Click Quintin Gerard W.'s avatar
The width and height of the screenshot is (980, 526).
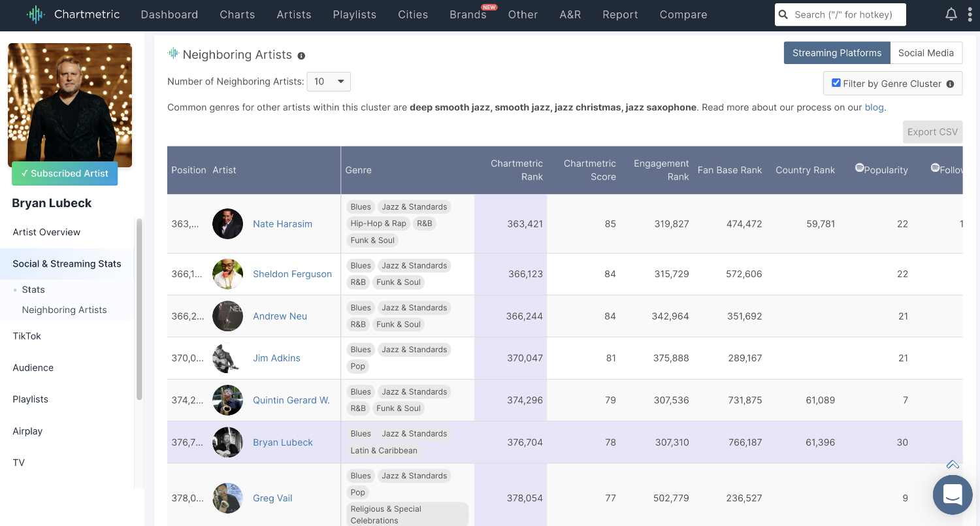228,401
